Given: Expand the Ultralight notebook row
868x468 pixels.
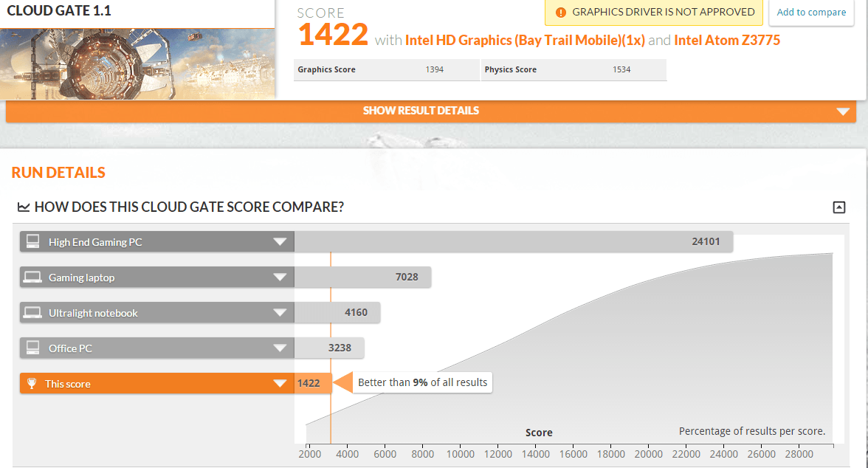Looking at the screenshot, I should (x=280, y=312).
